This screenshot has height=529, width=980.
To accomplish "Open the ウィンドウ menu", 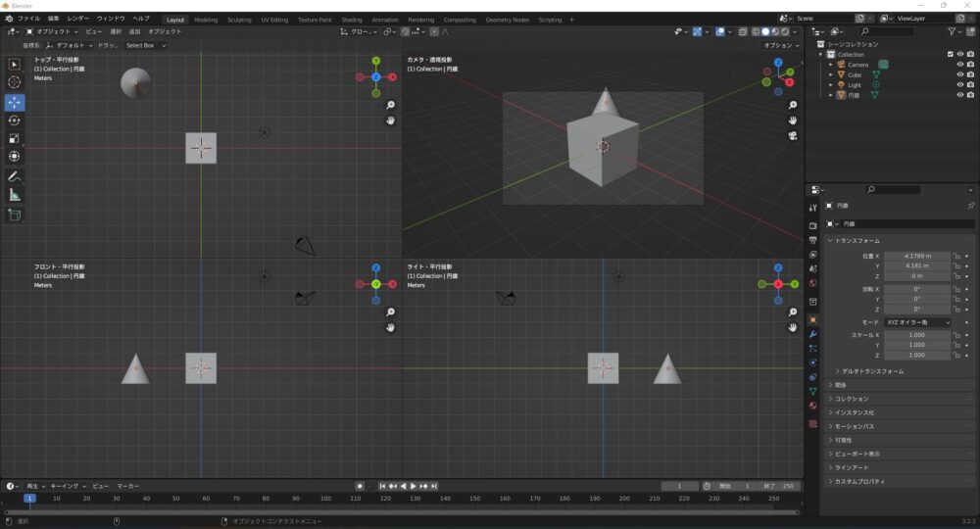I will 111,19.
